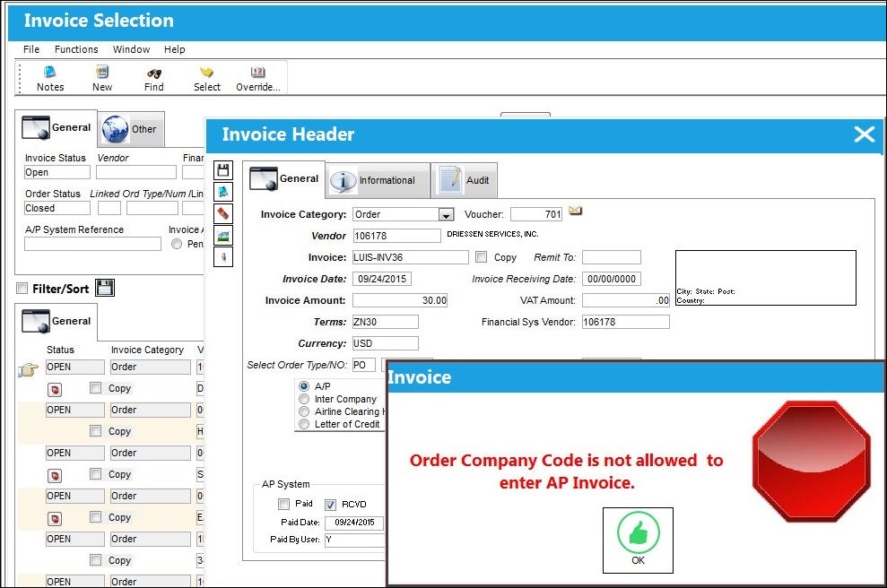This screenshot has height=588, width=887.
Task: Enable the Filter/Sort checkbox
Action: point(22,289)
